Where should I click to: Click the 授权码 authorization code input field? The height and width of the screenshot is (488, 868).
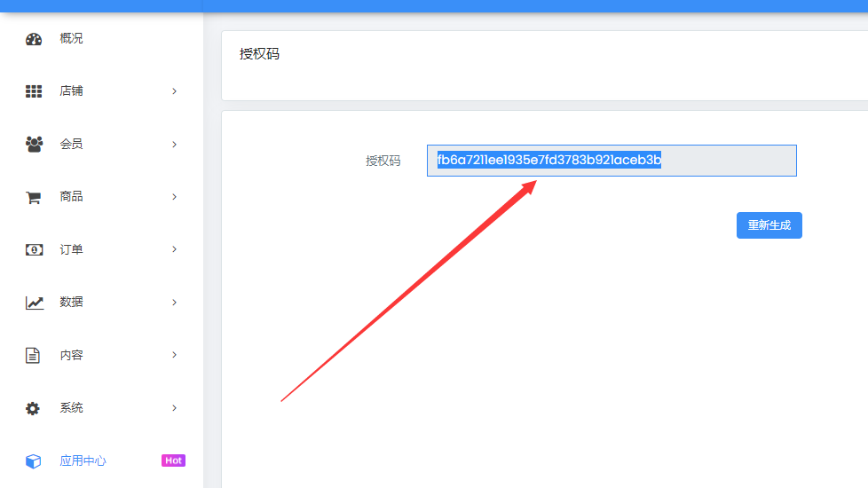pos(612,161)
